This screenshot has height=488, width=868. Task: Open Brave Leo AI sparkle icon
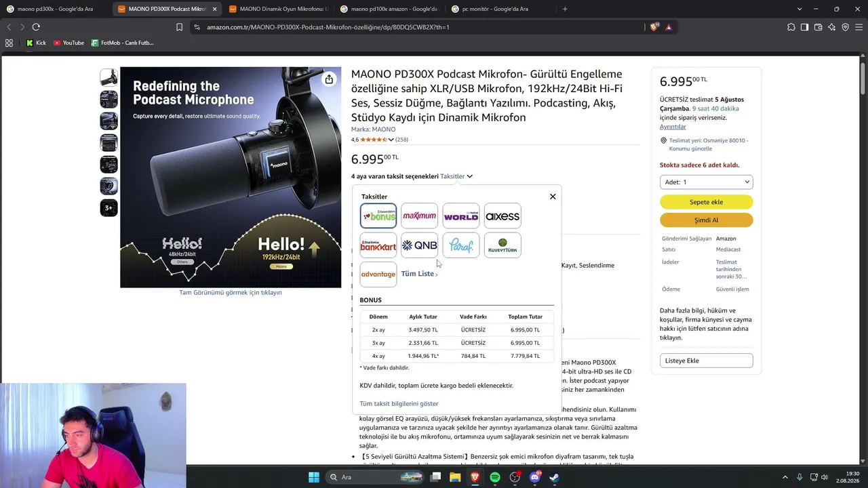[831, 27]
